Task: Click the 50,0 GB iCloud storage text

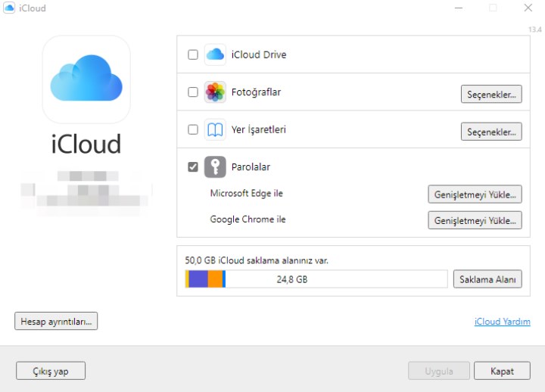Action: 257,260
